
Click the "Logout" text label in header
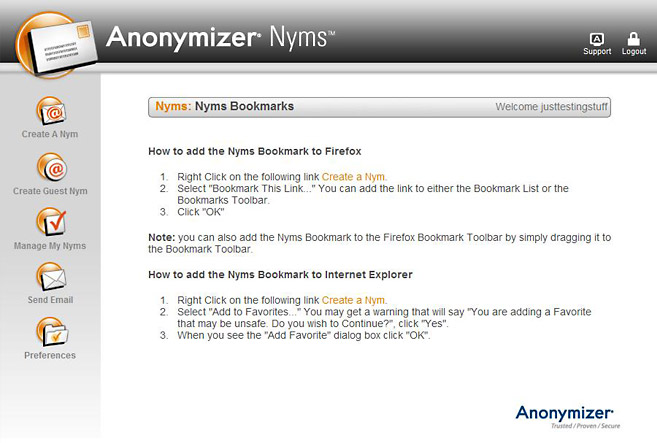click(634, 52)
